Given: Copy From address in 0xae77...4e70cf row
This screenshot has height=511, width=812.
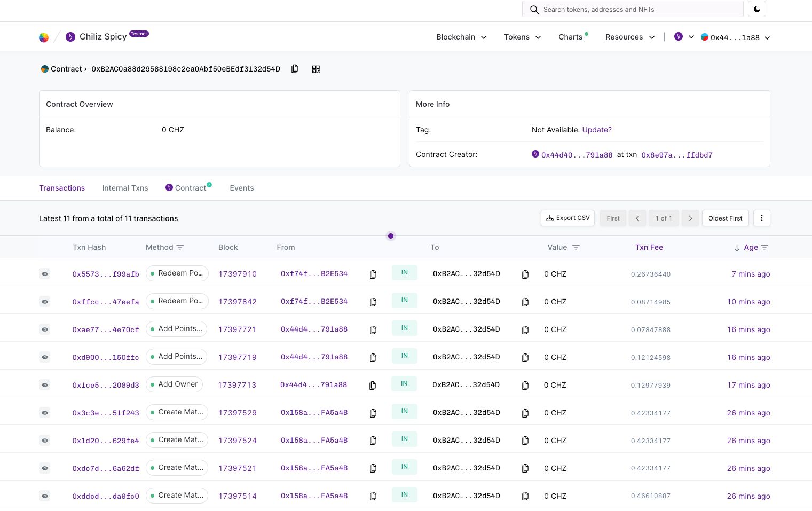Looking at the screenshot, I should (x=373, y=329).
